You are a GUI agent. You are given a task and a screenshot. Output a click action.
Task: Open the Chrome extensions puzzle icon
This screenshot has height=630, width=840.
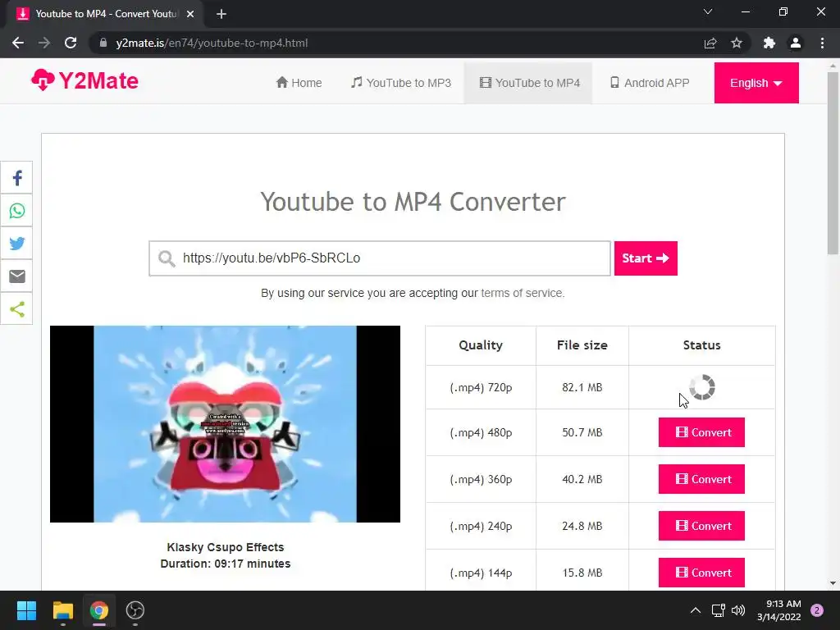click(x=769, y=43)
